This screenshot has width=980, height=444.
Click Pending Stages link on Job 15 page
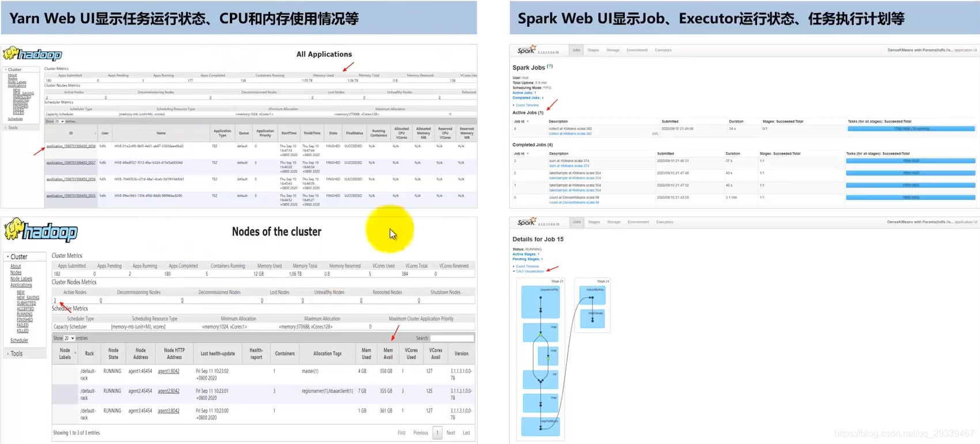point(527,259)
